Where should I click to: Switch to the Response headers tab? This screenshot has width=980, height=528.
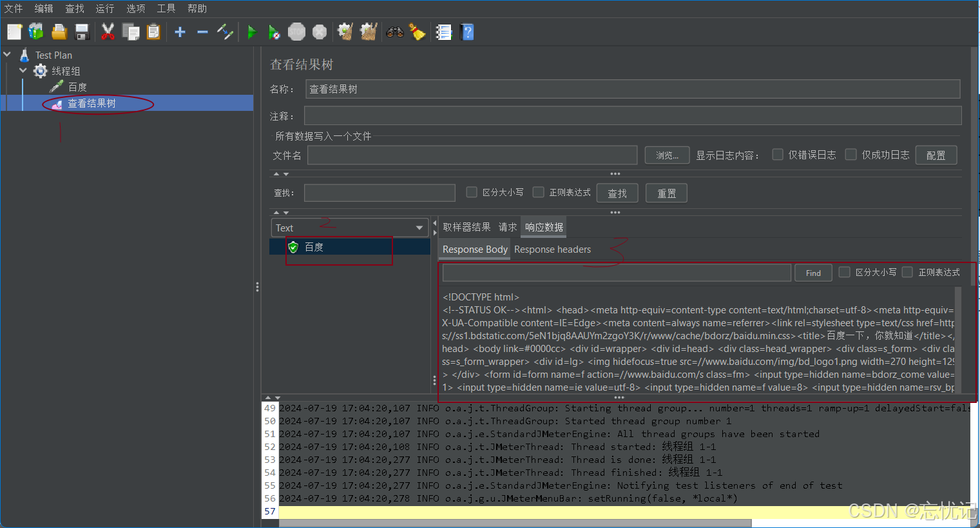[x=552, y=249]
